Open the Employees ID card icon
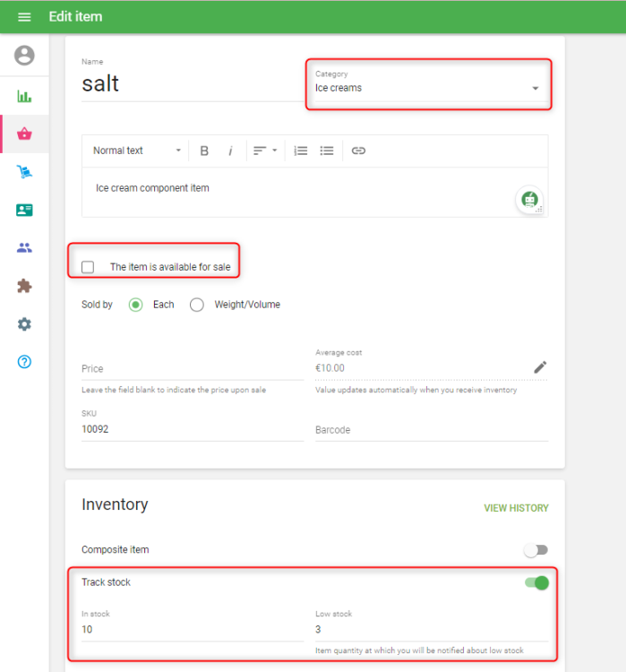 24,210
